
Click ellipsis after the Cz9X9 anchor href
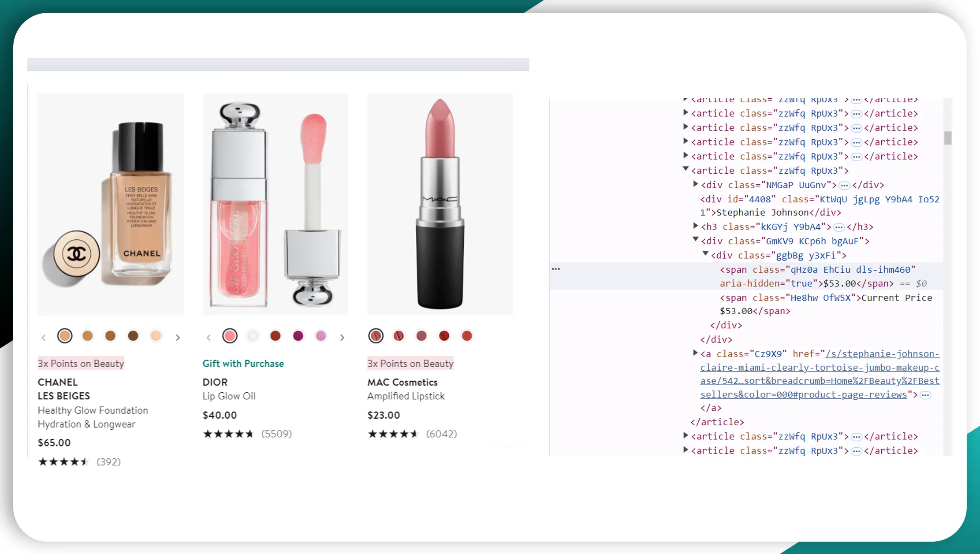point(925,395)
